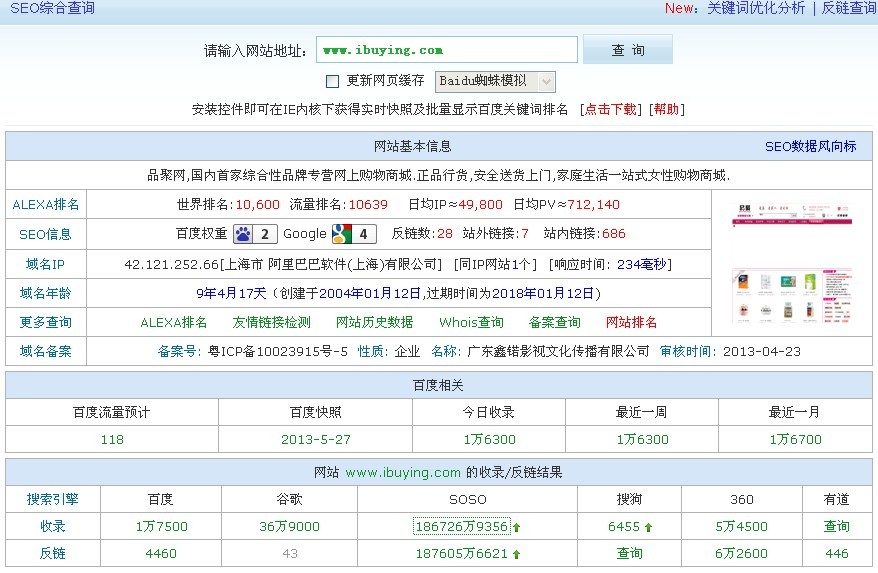This screenshot has height=573, width=878.
Task: Click the response time 234毫秒
Action: point(642,264)
